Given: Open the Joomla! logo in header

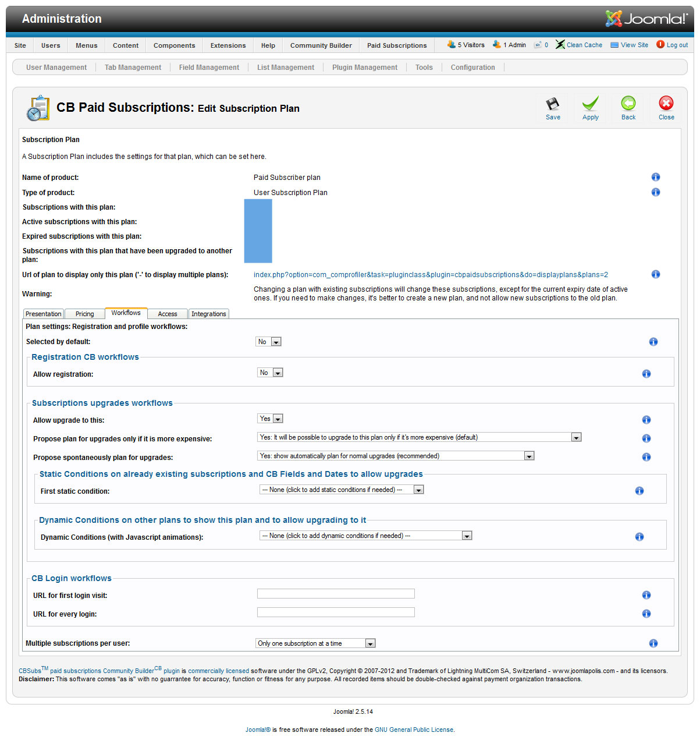Looking at the screenshot, I should pos(646,19).
